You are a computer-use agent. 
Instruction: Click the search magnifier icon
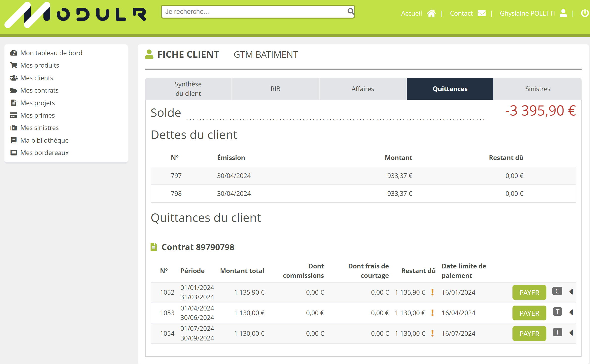click(x=350, y=11)
